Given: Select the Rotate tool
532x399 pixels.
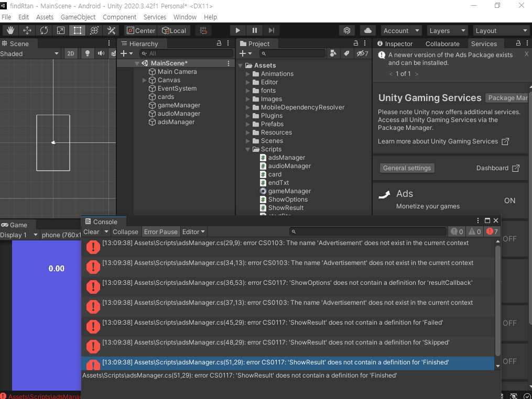Looking at the screenshot, I should (x=44, y=30).
